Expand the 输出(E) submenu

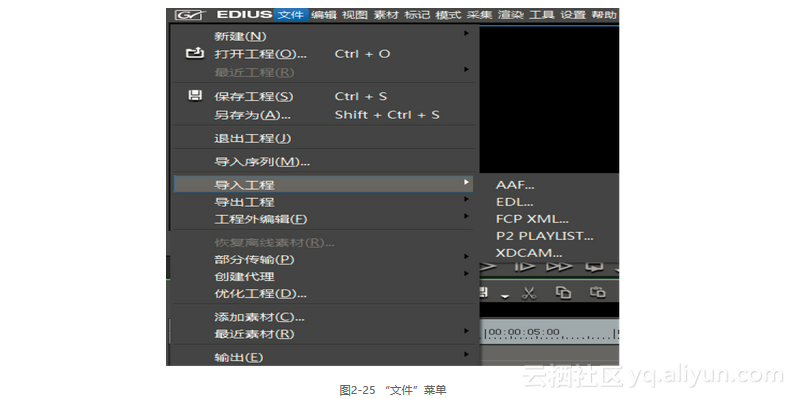[323, 357]
